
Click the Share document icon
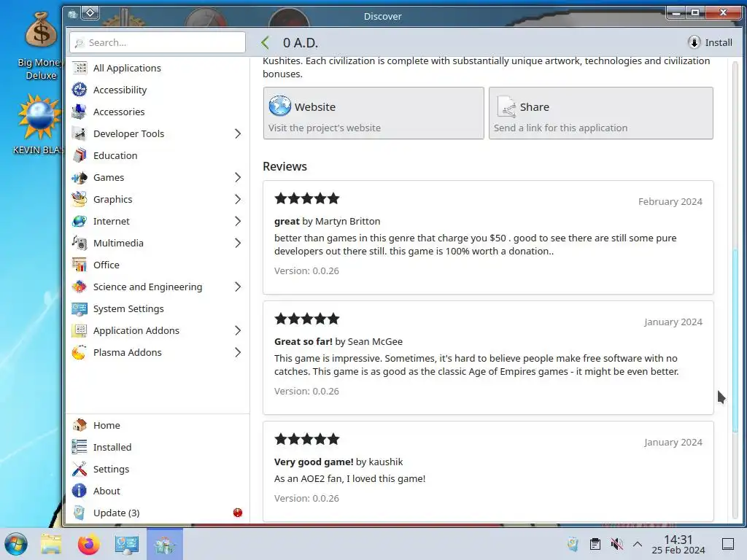tap(506, 106)
